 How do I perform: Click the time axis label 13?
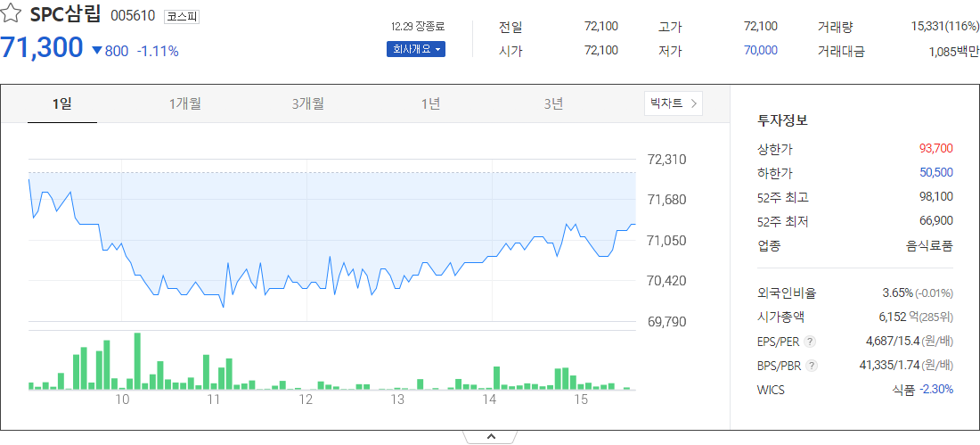point(397,400)
